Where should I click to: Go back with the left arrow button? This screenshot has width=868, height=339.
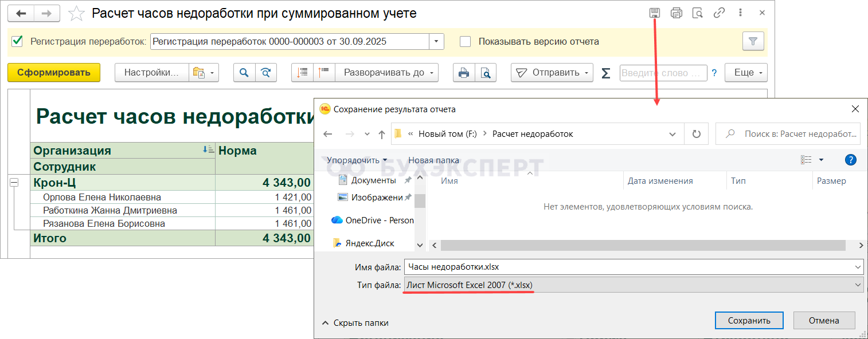[21, 13]
